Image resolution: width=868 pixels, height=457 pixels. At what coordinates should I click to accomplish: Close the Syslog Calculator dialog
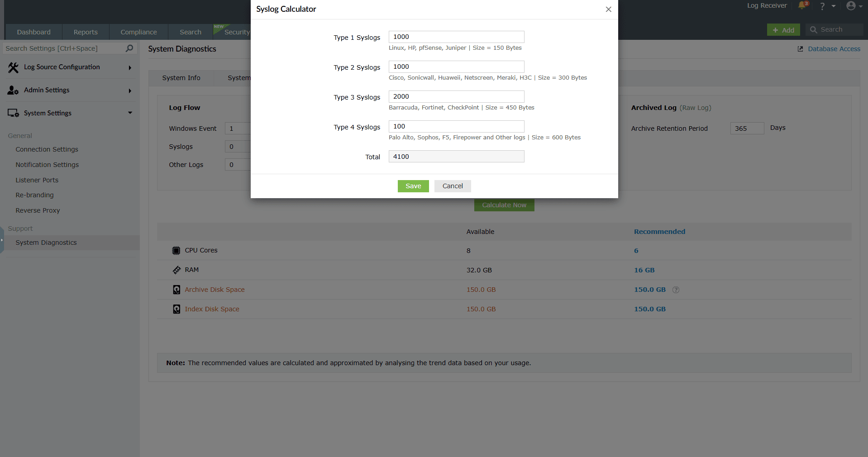pos(608,9)
